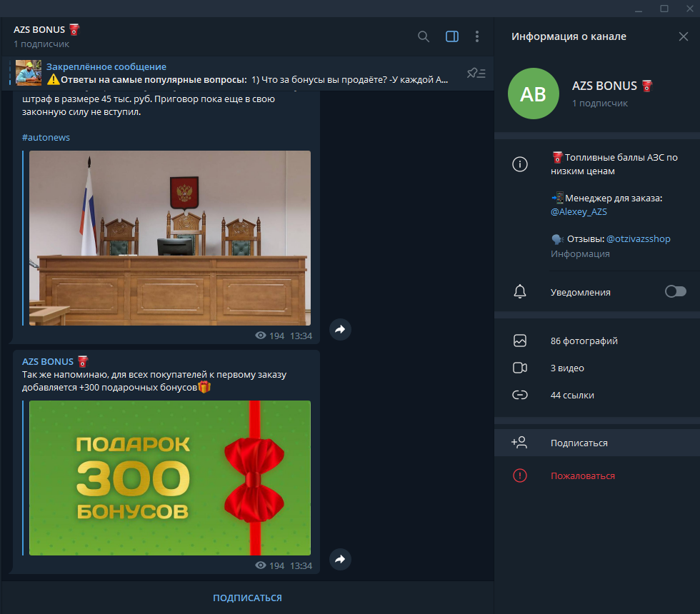Open pinned messages list icon
Image resolution: width=700 pixels, height=614 pixels.
476,73
